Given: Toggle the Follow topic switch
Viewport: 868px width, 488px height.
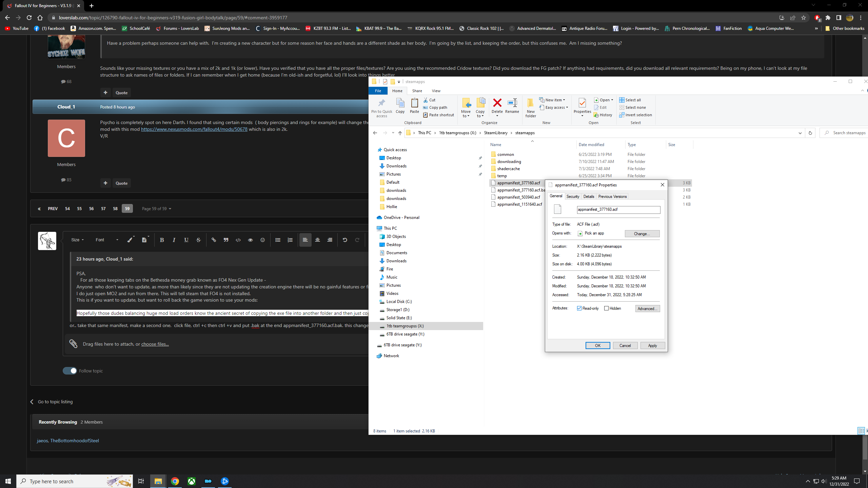Looking at the screenshot, I should point(70,371).
